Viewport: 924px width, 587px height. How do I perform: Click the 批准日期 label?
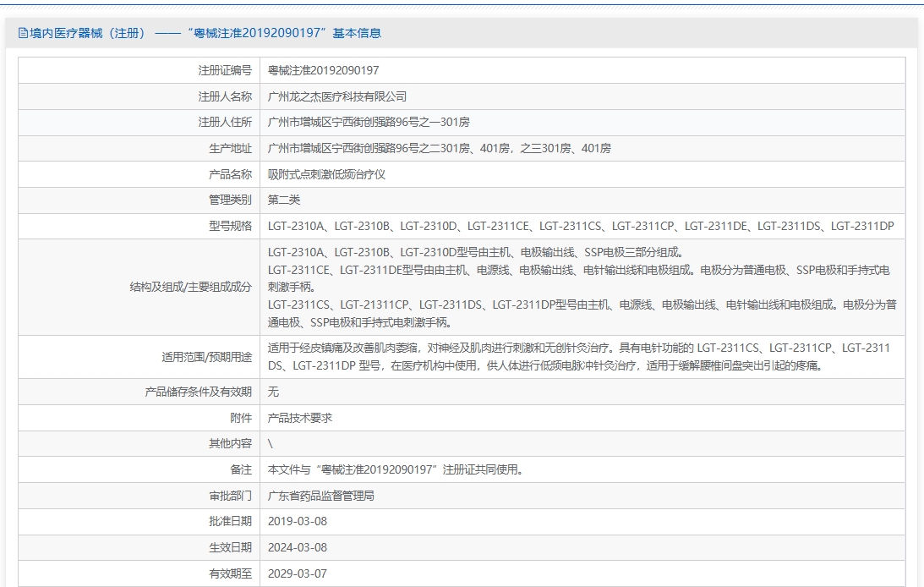(230, 522)
